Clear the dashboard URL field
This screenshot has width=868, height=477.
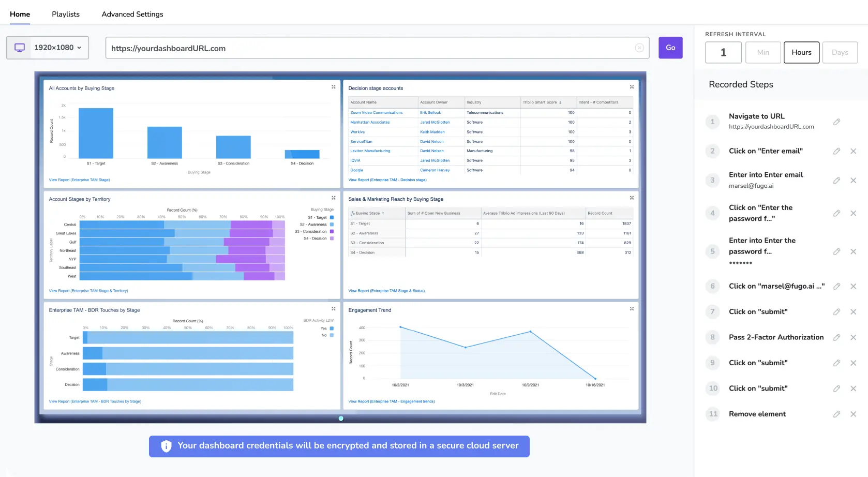click(639, 48)
